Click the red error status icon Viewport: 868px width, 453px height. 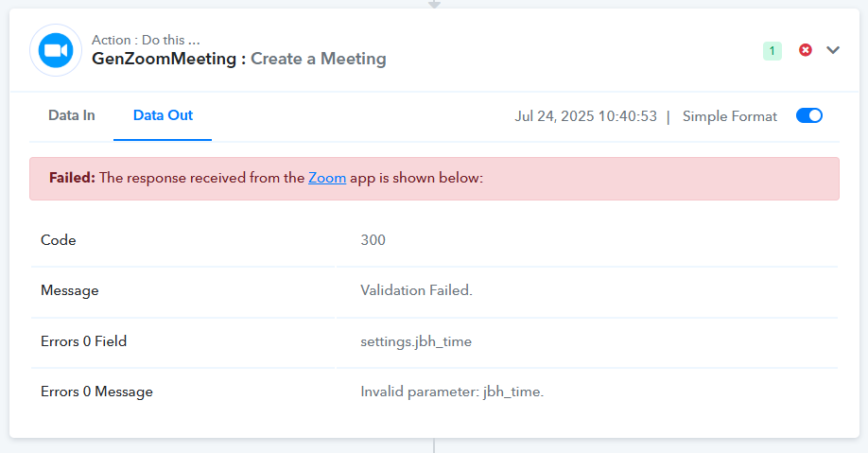point(806,50)
